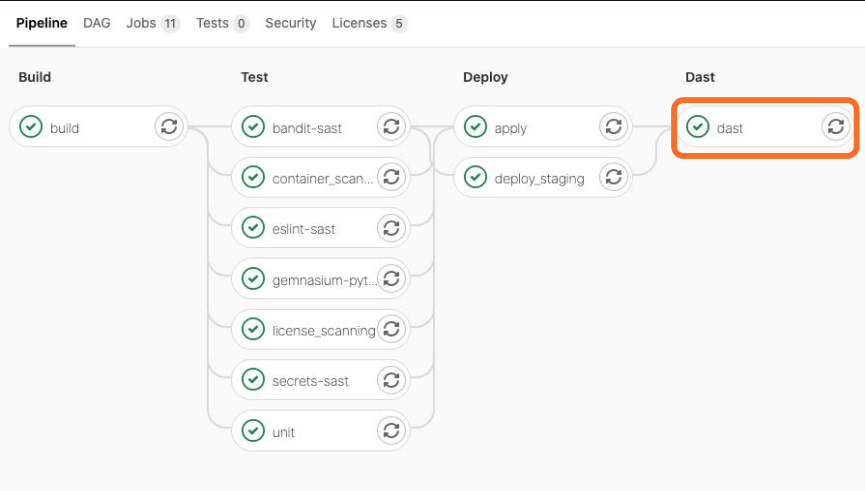Retry the deploy_staging job
Viewport: 865px width, 491px height.
613,178
